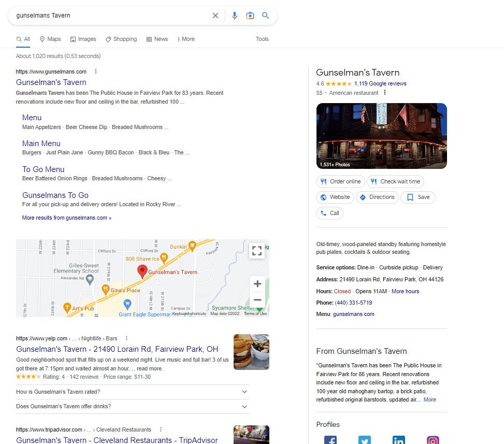This screenshot has height=444, width=504.
Task: Open map Terms of Use link
Action: (255, 314)
